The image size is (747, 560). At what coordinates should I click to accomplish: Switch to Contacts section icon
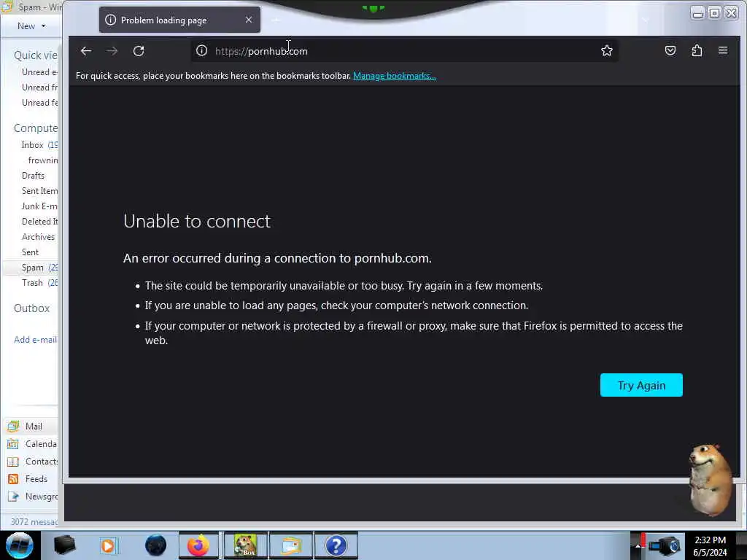click(x=13, y=462)
